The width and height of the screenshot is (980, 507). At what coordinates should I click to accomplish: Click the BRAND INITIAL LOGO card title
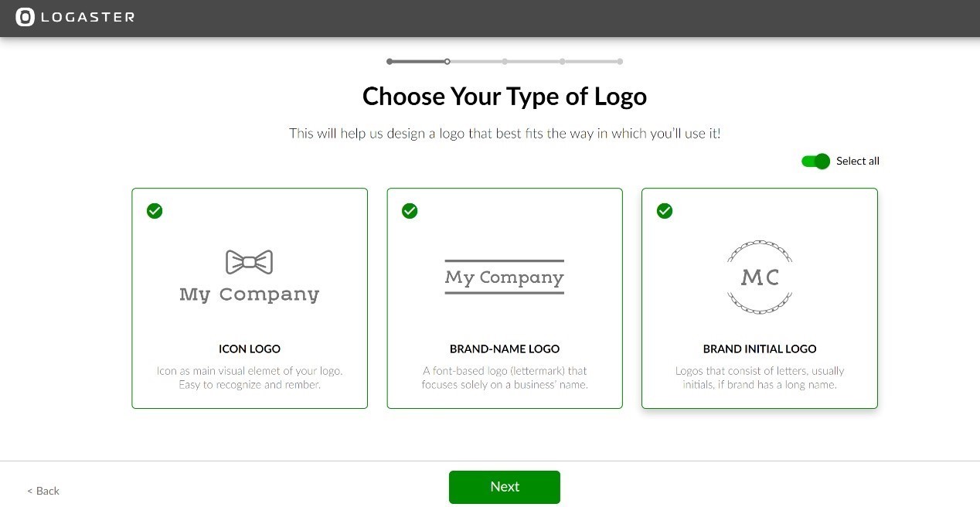[760, 349]
